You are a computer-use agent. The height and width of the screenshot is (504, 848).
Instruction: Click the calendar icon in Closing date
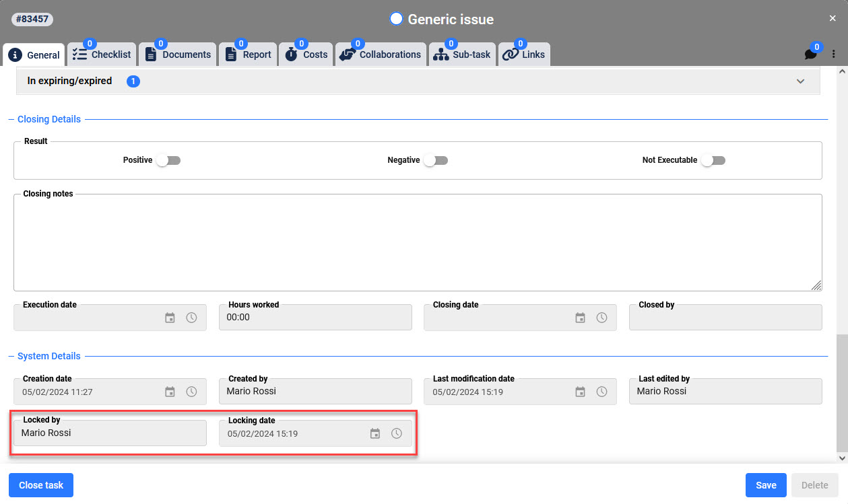(580, 318)
